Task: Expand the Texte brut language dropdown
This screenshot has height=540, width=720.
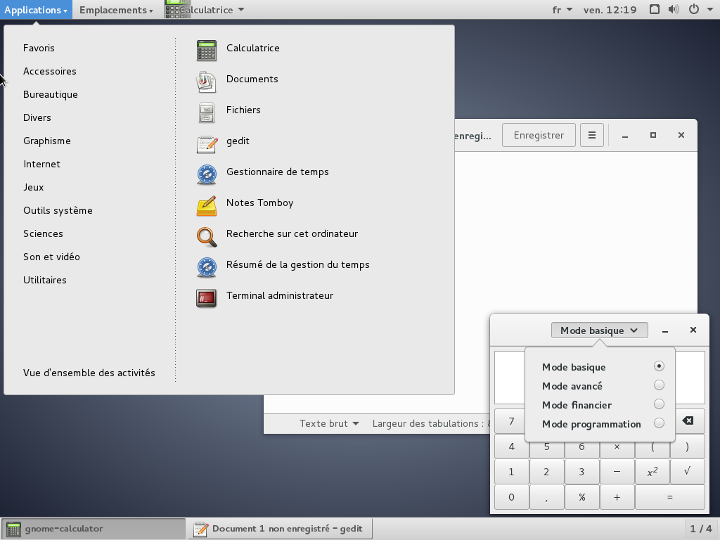Action: click(329, 424)
